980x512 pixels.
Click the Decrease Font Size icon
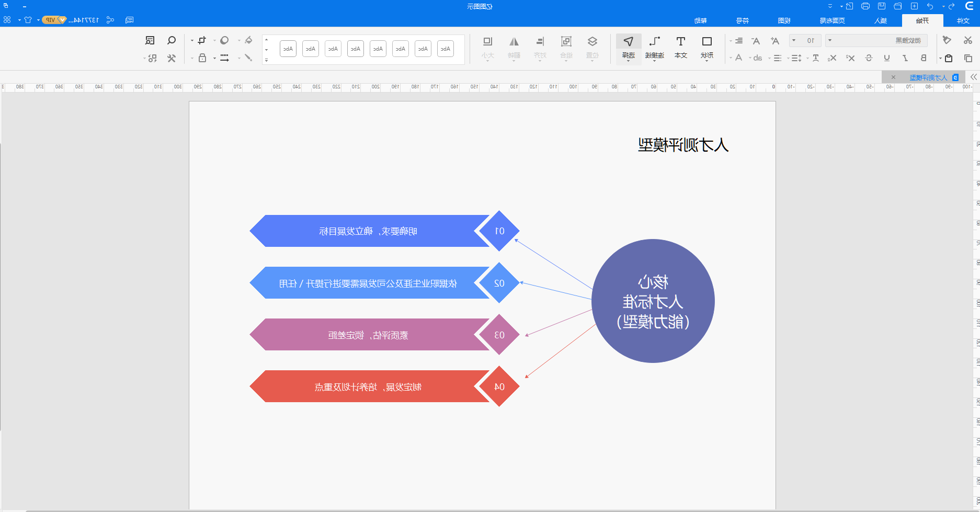(756, 41)
